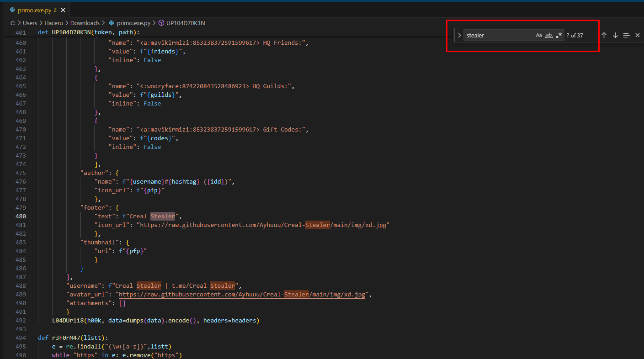Toggle Find in Selection icon
This screenshot has height=359, width=644.
(x=627, y=35)
